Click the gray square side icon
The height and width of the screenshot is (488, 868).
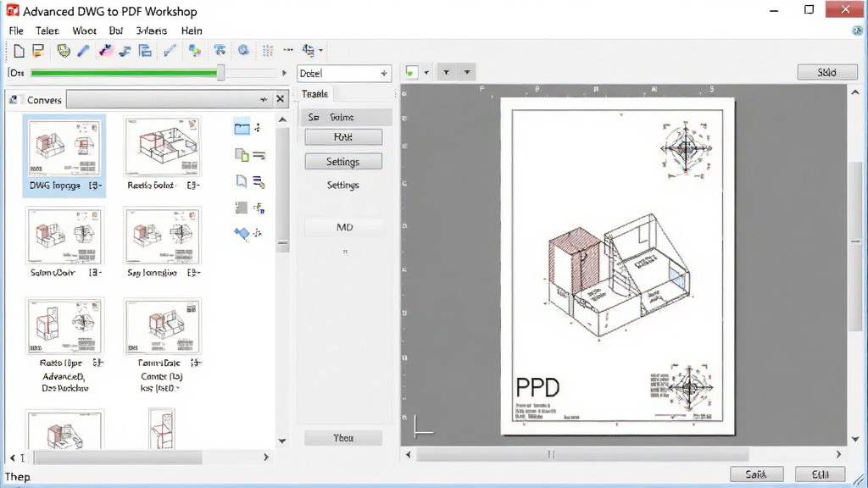[x=242, y=208]
